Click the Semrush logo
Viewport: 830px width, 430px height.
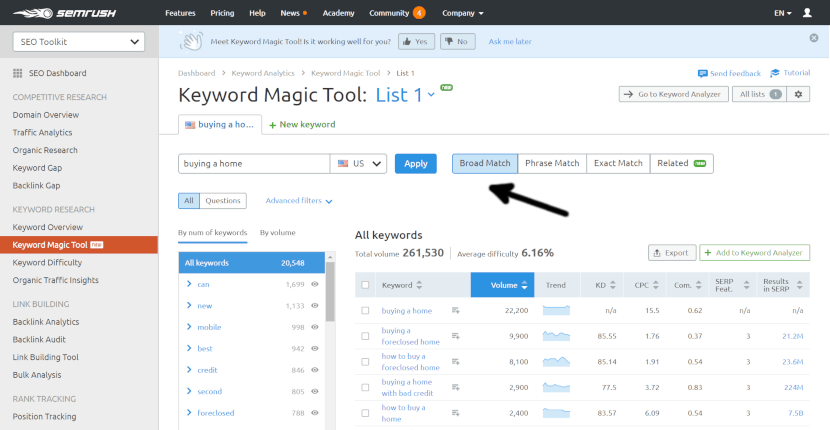pos(65,13)
